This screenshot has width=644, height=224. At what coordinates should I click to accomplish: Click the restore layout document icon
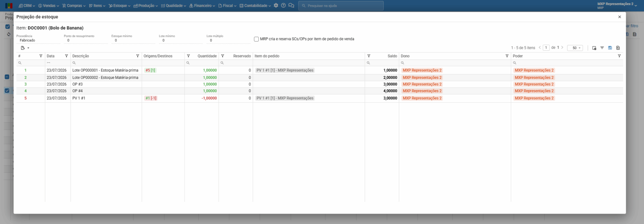618,48
